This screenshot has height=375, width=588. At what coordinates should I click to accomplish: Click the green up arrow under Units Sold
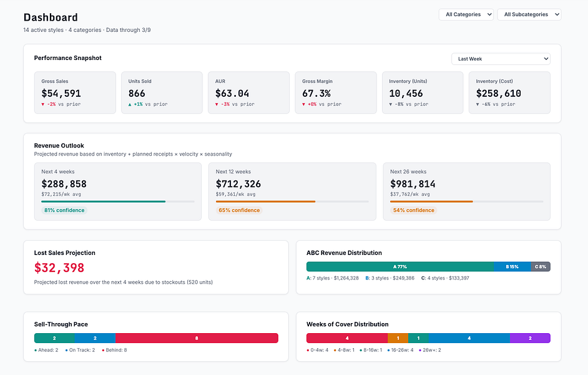tap(130, 104)
